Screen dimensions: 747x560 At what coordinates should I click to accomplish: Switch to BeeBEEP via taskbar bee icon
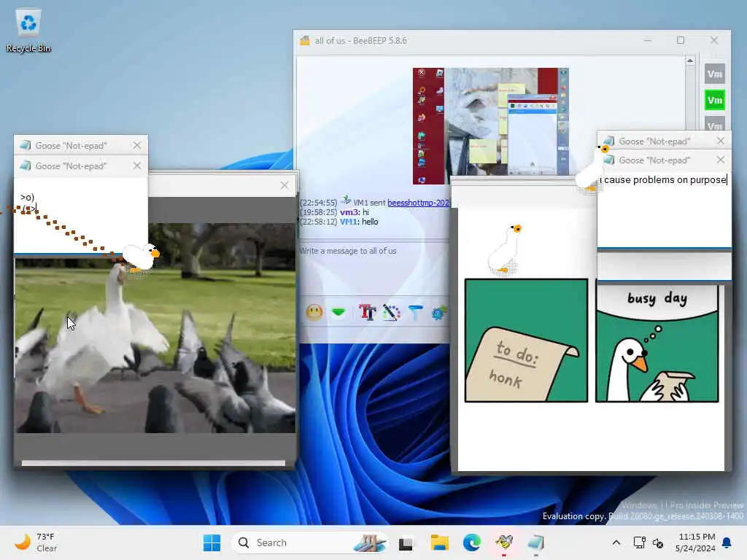pyautogui.click(x=504, y=542)
